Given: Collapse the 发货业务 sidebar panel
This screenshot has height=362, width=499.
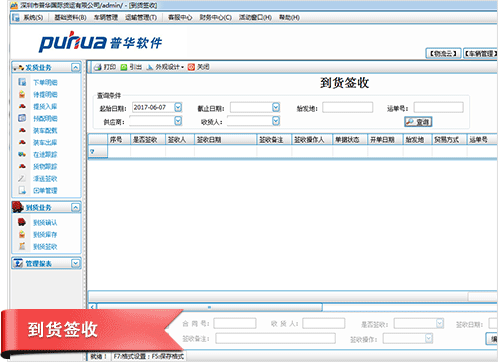Looking at the screenshot, I should [x=76, y=68].
